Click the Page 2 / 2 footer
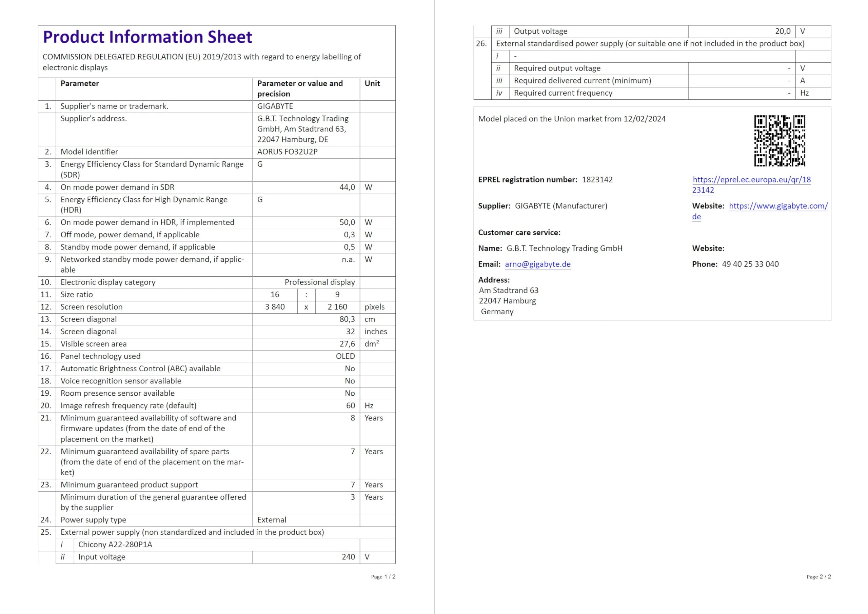Image resolution: width=868 pixels, height=614 pixels. [x=819, y=577]
